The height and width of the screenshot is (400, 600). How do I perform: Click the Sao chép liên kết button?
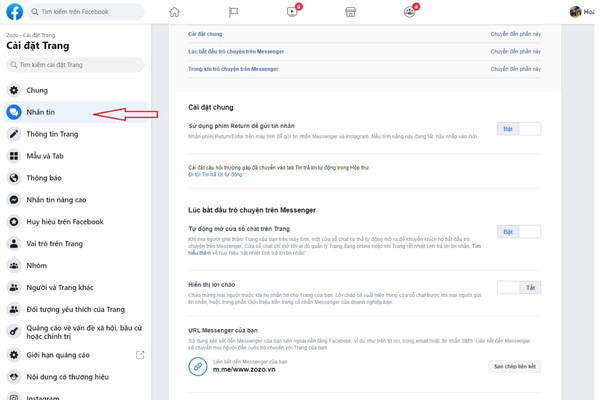(x=515, y=366)
